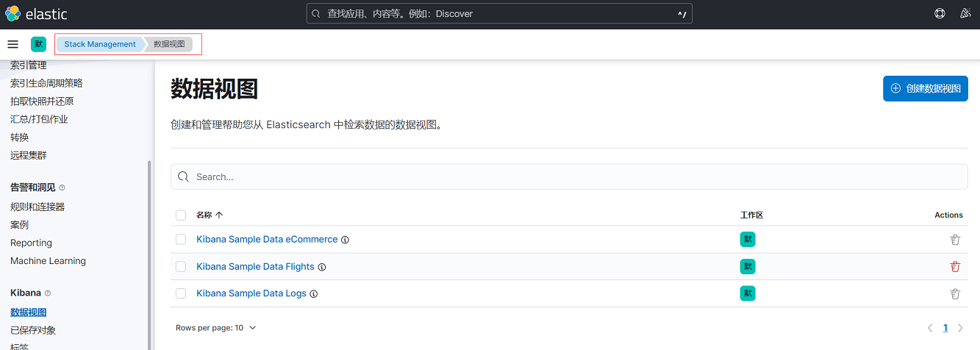Viewport: 980px width, 350px height.
Task: Show info for Kibana Sample Data Flights
Action: 322,267
